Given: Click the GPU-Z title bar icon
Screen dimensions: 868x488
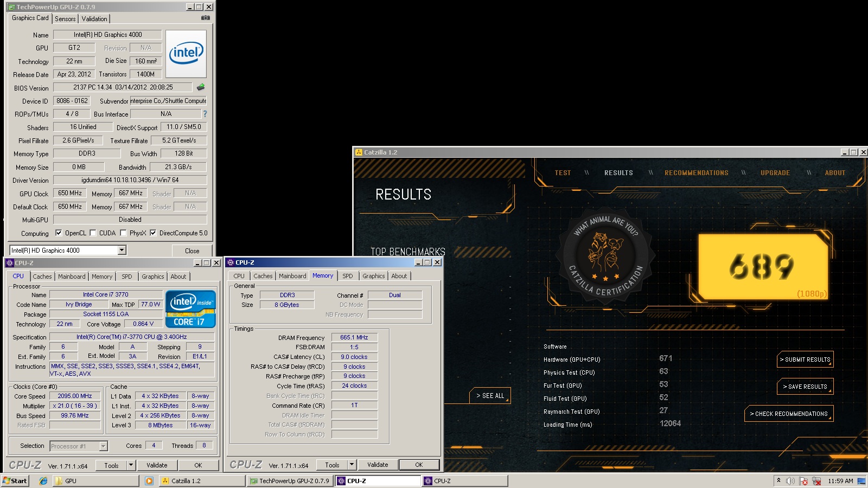Looking at the screenshot, I should (x=11, y=7).
